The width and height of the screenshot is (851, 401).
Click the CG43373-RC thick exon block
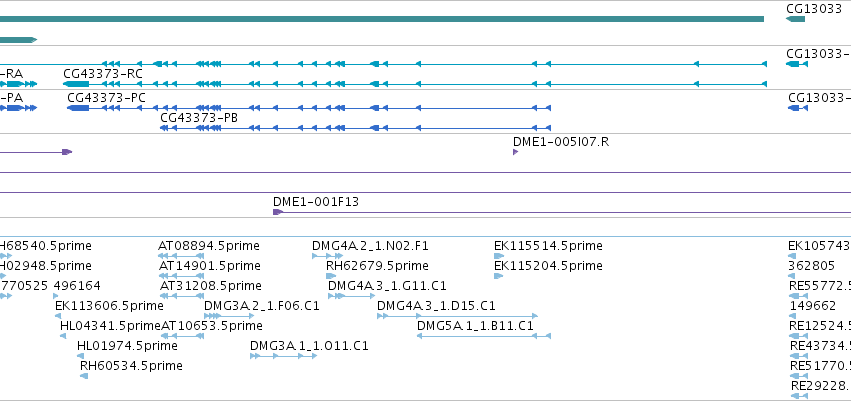point(76,84)
